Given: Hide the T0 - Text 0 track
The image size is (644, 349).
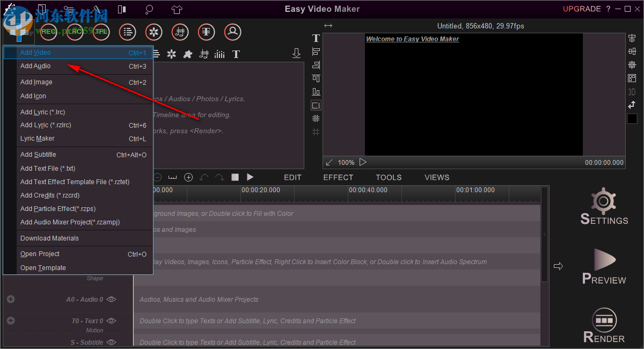Looking at the screenshot, I should pyautogui.click(x=111, y=321).
